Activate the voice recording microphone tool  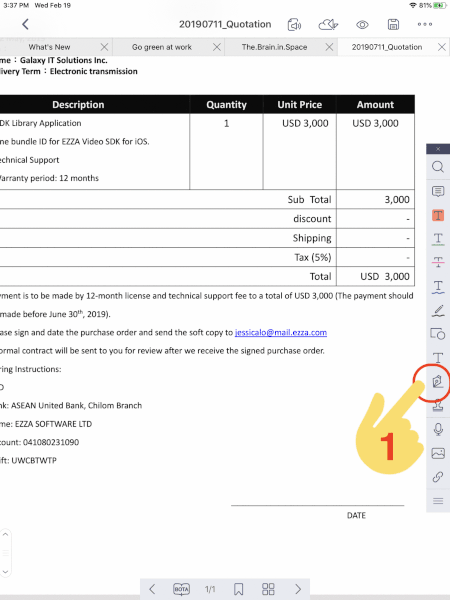click(438, 429)
